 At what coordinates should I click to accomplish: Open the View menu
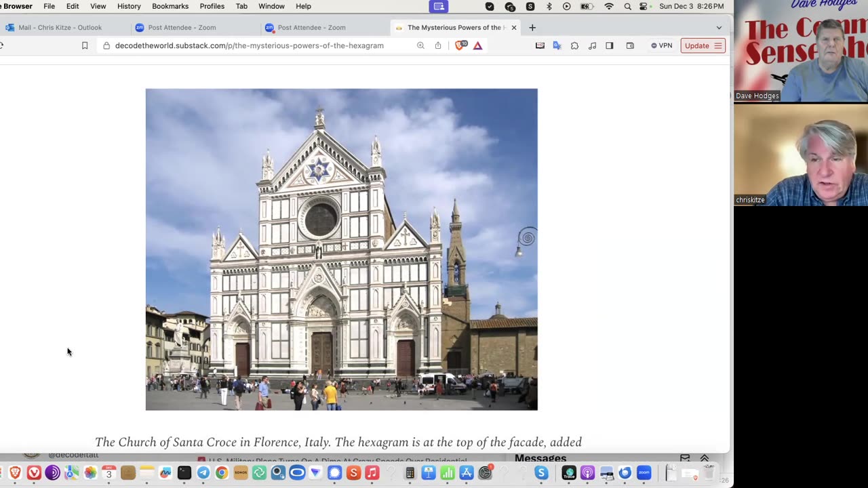click(98, 6)
